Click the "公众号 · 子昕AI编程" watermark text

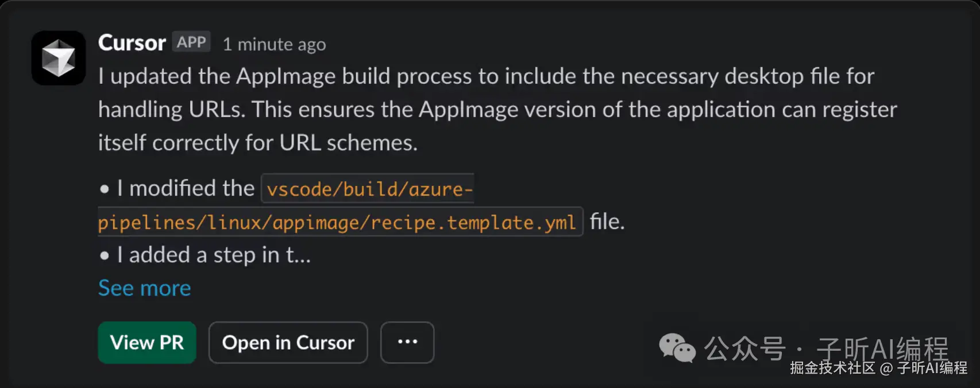click(x=826, y=348)
